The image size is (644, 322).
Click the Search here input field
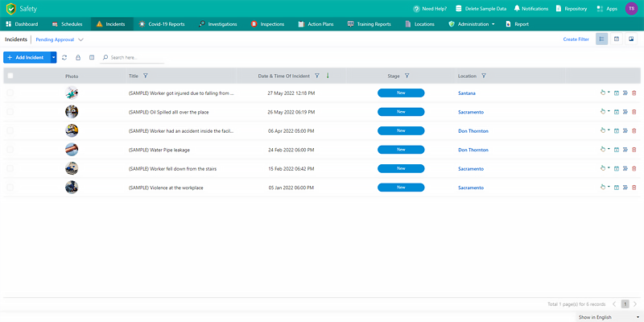click(135, 58)
